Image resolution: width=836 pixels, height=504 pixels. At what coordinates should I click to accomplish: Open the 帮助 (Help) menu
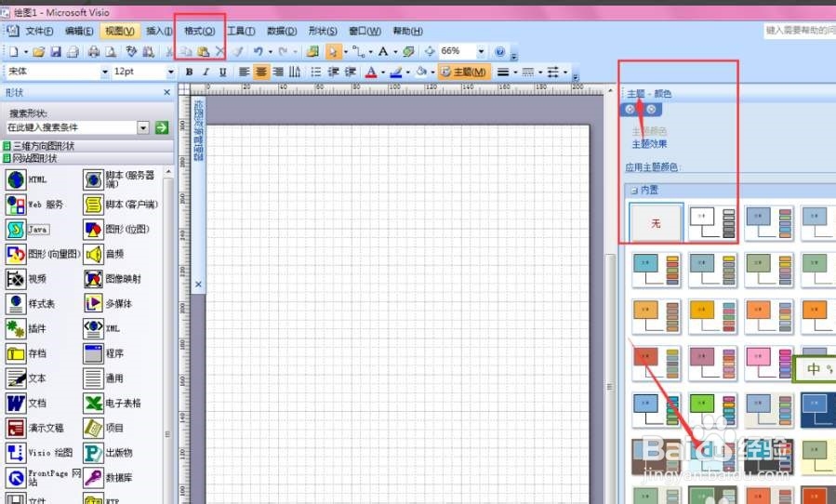click(x=407, y=31)
